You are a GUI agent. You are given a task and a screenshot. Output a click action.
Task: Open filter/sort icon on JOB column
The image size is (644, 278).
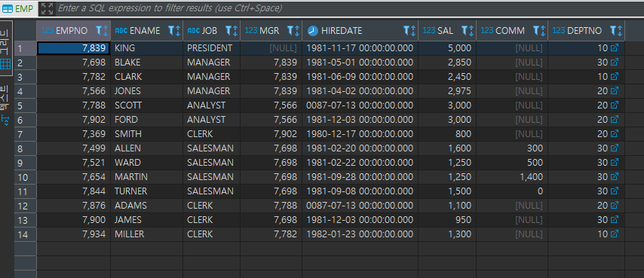point(232,30)
